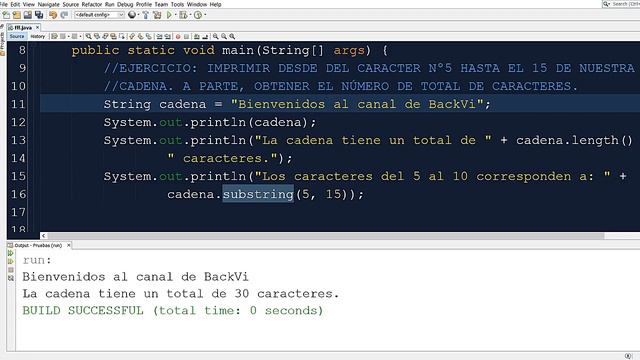Click the Build Project hammer icon
This screenshot has height=360, width=640.
[146, 15]
